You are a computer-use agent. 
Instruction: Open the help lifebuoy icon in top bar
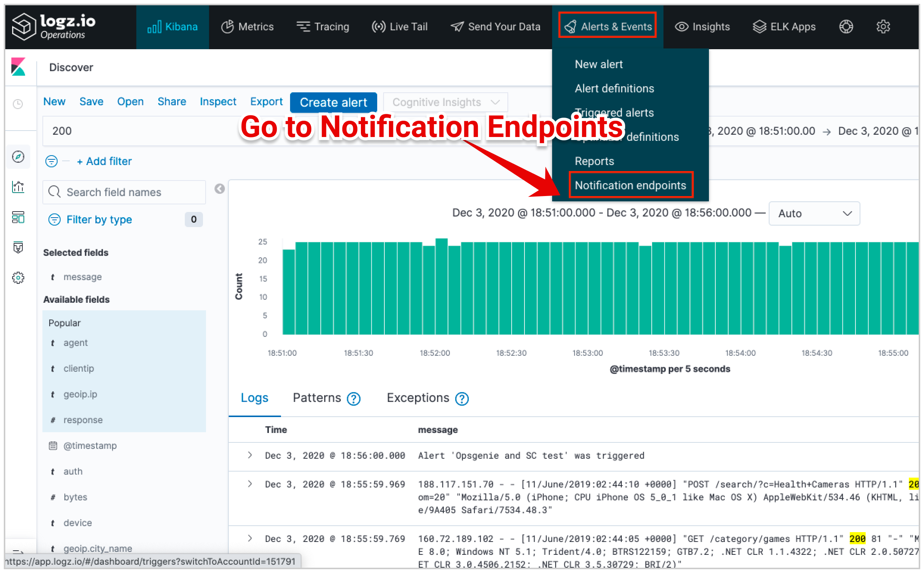tap(845, 26)
